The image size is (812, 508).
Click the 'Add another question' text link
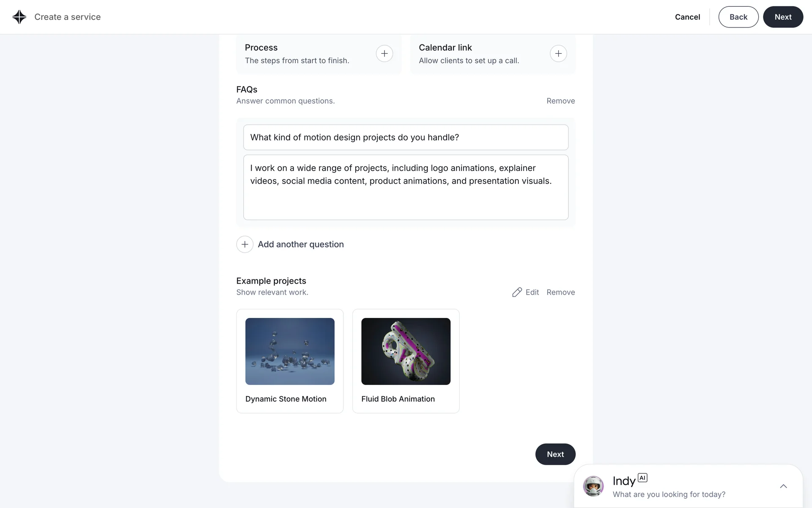pos(301,244)
